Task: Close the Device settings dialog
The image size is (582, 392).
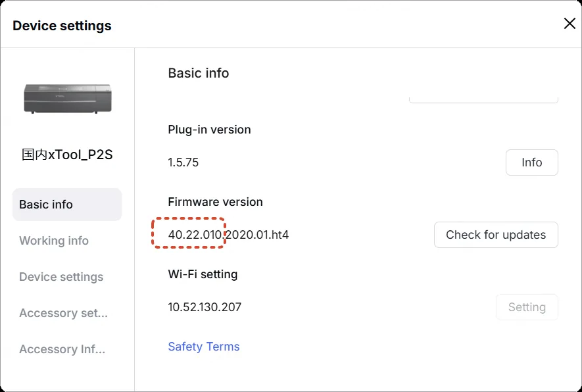Action: pos(570,24)
